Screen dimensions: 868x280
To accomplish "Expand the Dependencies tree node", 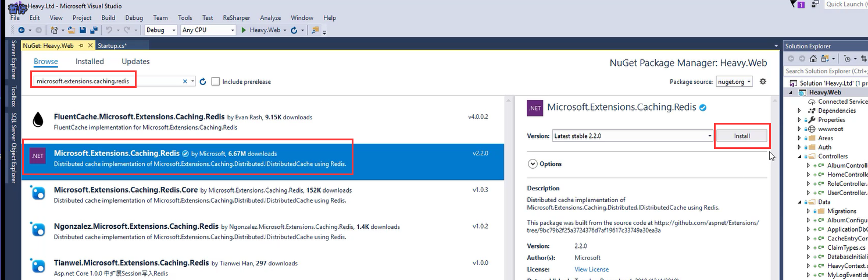I will [799, 111].
